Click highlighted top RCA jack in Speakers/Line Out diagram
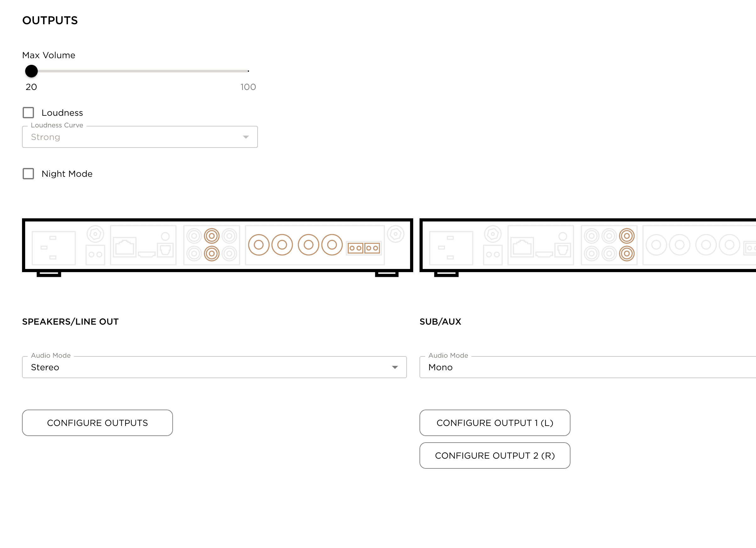This screenshot has height=548, width=756. click(x=212, y=236)
